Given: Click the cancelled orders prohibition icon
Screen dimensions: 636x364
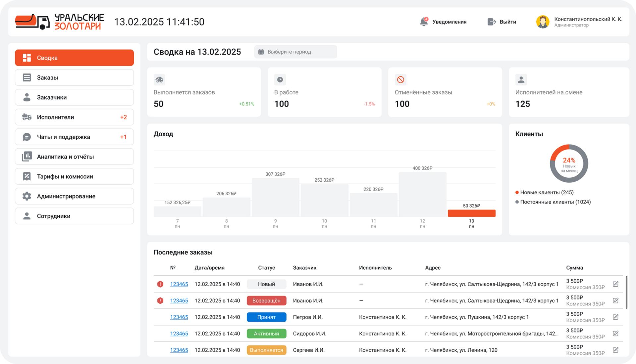Looking at the screenshot, I should coord(400,79).
